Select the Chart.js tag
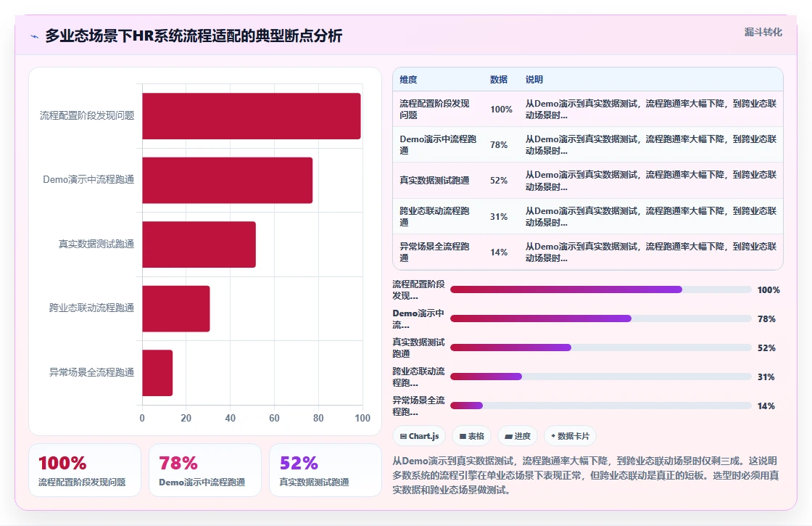 (x=419, y=436)
